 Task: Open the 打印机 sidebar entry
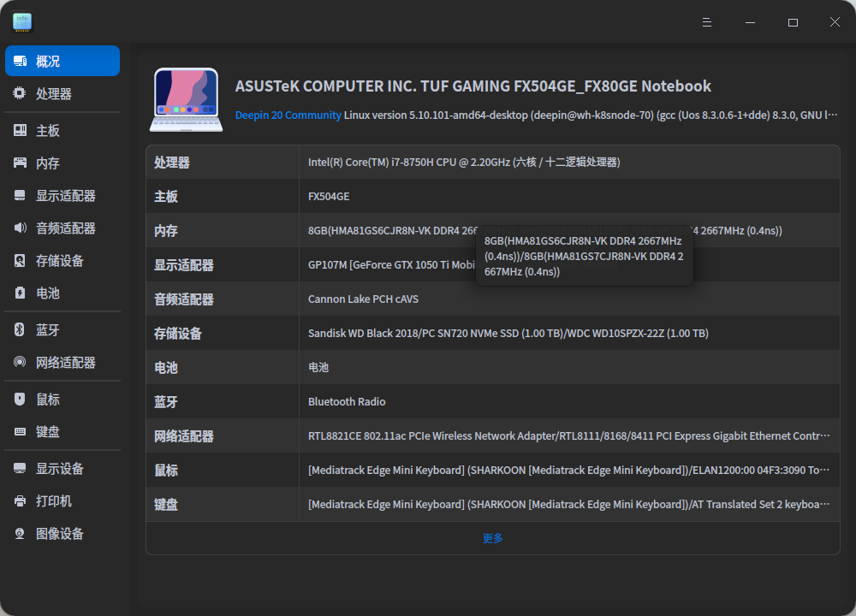pyautogui.click(x=62, y=500)
